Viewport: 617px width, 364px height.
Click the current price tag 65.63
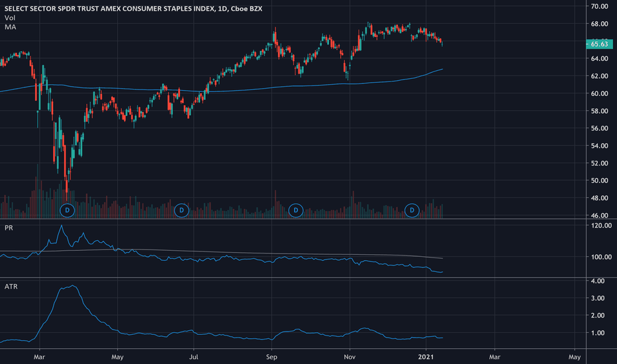click(599, 44)
